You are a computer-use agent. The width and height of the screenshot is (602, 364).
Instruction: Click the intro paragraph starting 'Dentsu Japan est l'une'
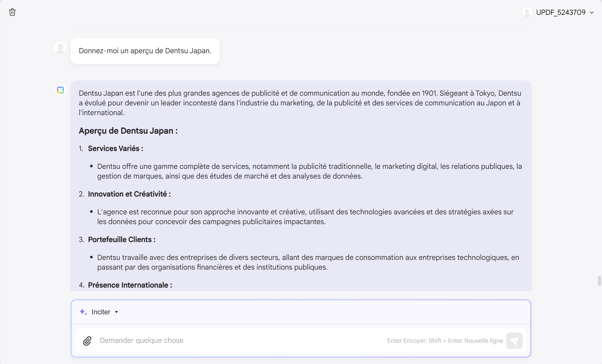tap(300, 103)
